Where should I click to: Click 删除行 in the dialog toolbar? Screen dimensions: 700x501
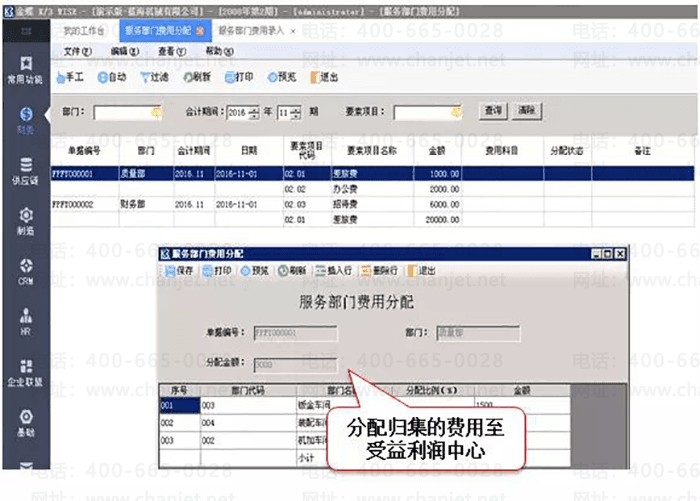pyautogui.click(x=379, y=270)
